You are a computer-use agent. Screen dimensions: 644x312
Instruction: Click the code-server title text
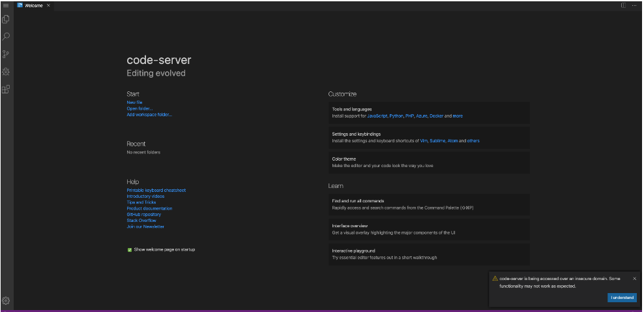(x=159, y=60)
